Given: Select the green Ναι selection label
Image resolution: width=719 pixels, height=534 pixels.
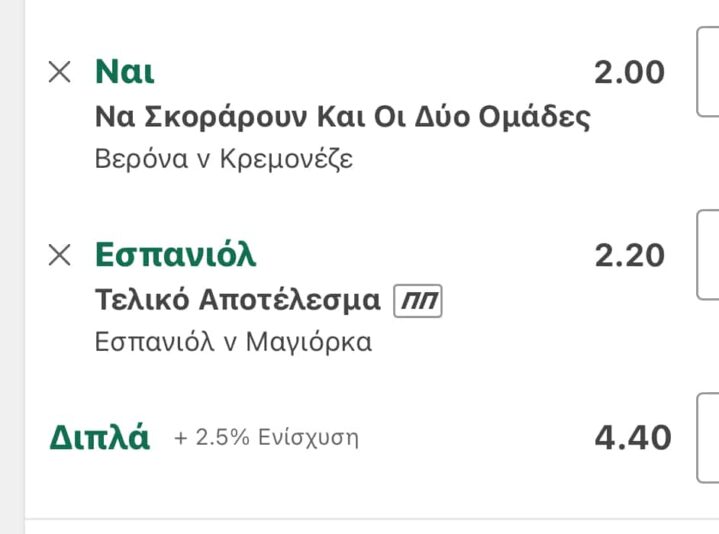Looking at the screenshot, I should 125,72.
